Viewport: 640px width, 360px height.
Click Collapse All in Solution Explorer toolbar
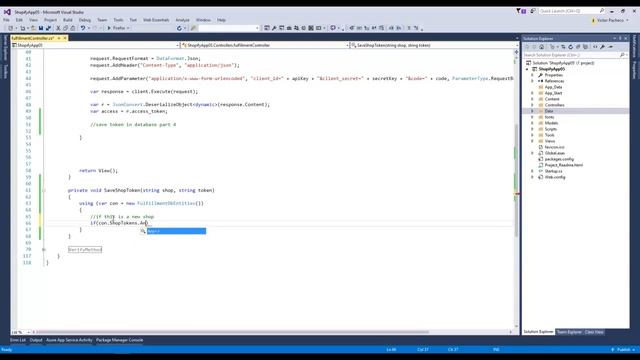point(578,47)
